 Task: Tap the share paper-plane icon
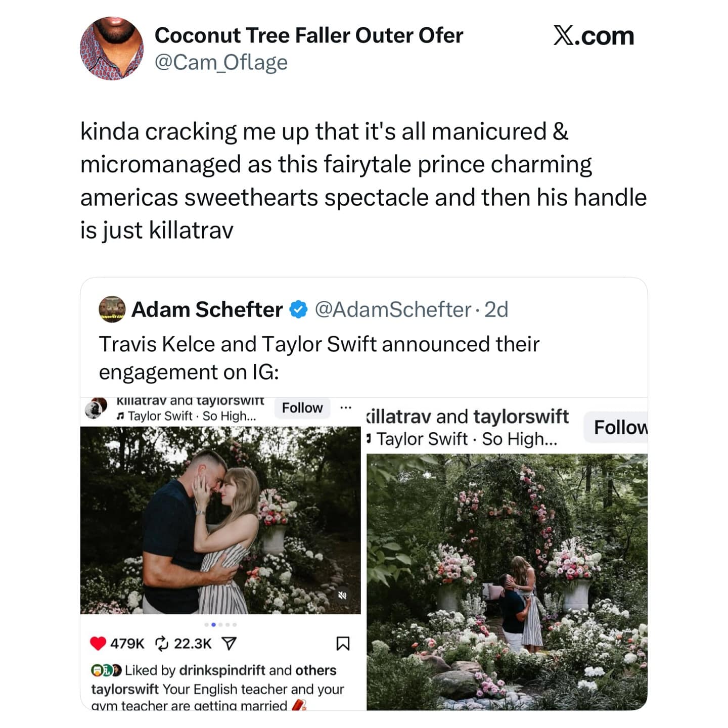229,643
